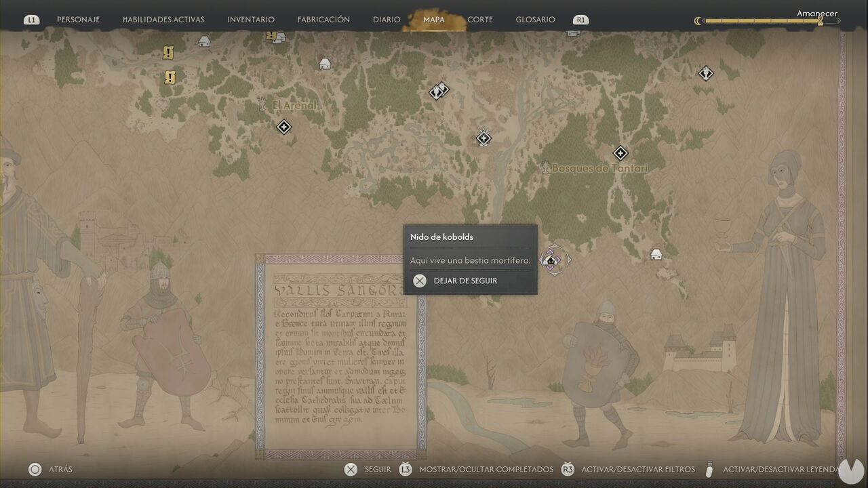Select the diamond marker in the northeast corner
This screenshot has height=488, width=868.
(706, 73)
